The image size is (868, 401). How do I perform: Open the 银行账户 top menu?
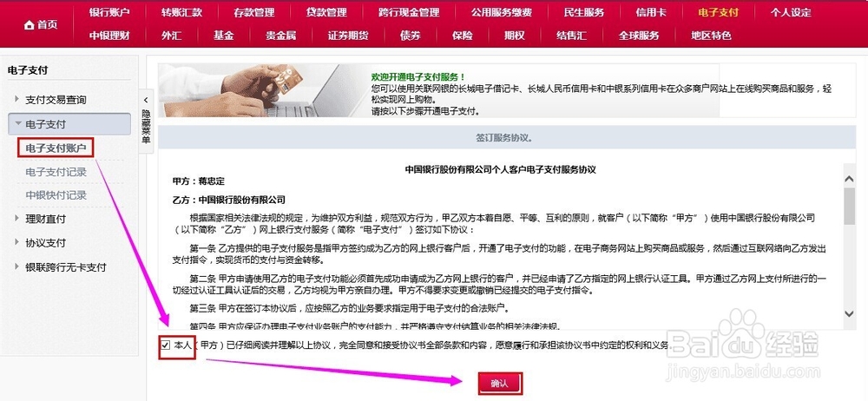click(x=109, y=12)
